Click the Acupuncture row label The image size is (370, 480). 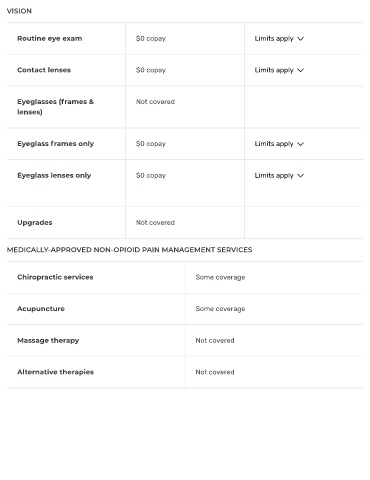[x=41, y=309]
